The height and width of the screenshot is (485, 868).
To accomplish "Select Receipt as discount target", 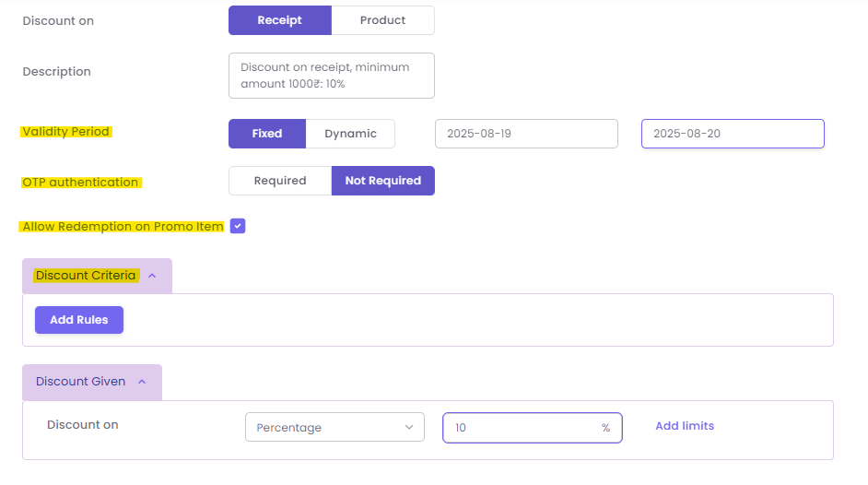I will [x=279, y=20].
